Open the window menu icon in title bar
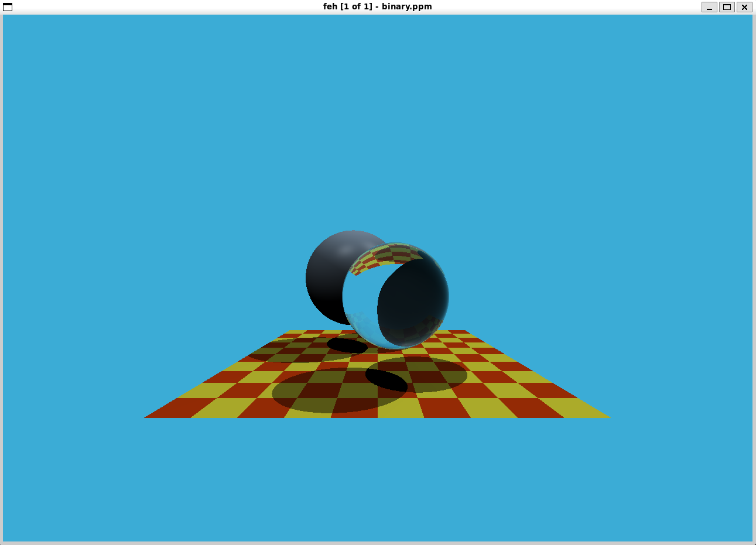Screen dimensions: 756x545 (x=8, y=7)
